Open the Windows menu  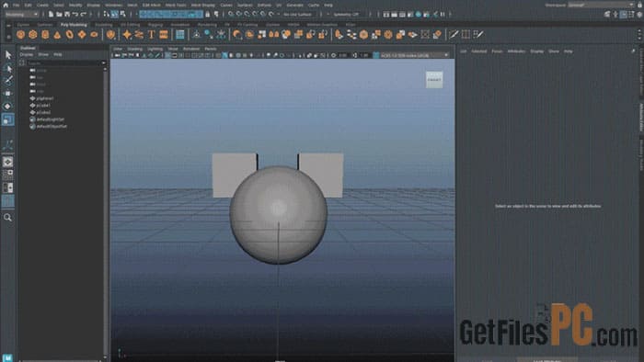(x=113, y=5)
